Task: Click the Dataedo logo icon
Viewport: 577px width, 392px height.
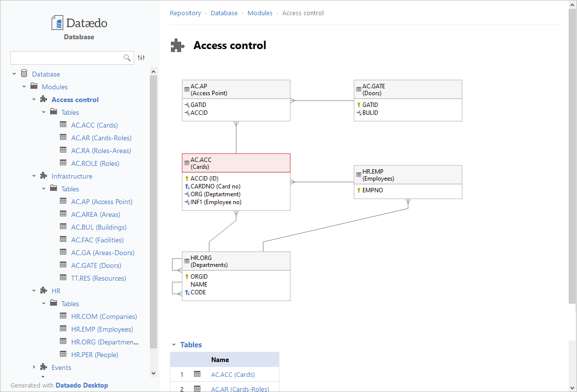Action: [x=57, y=23]
